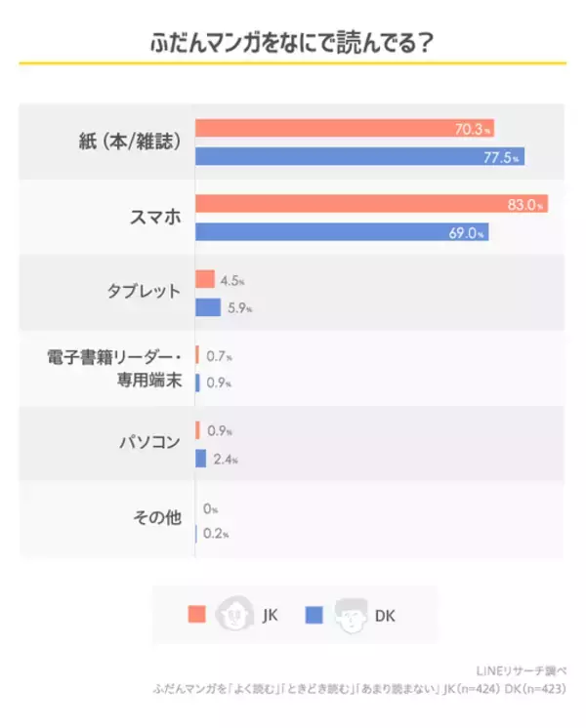
Task: Click the DK boy face icon in legend
Action: tap(351, 615)
